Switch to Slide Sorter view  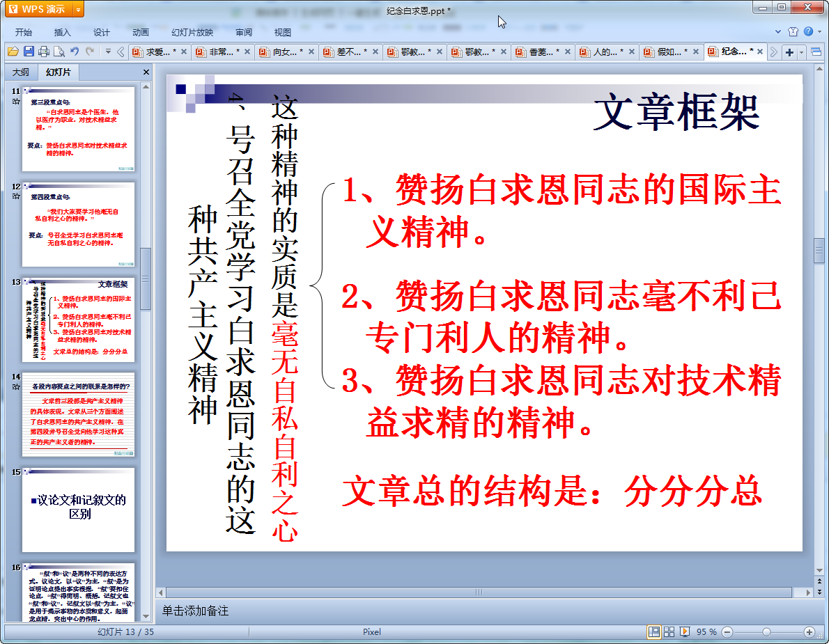pyautogui.click(x=669, y=632)
